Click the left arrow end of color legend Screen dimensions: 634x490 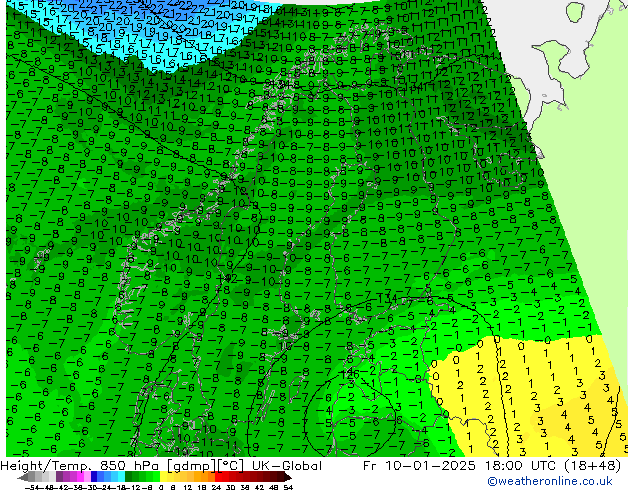23,477
